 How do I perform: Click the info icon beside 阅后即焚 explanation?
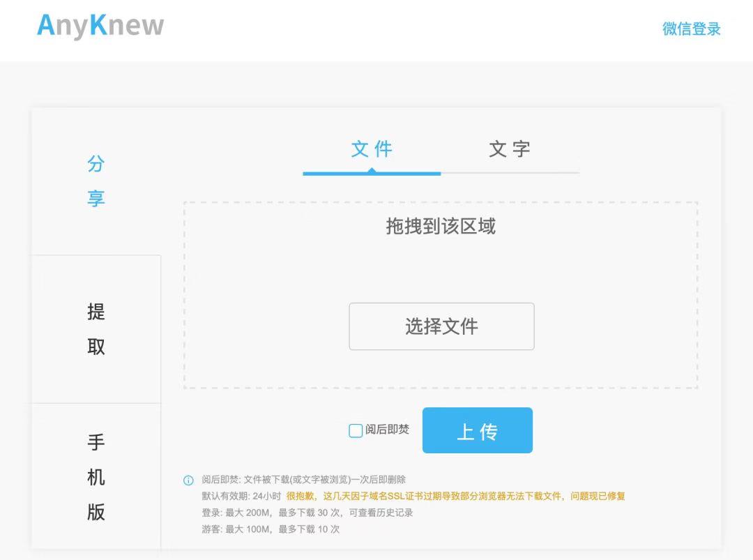tap(187, 479)
